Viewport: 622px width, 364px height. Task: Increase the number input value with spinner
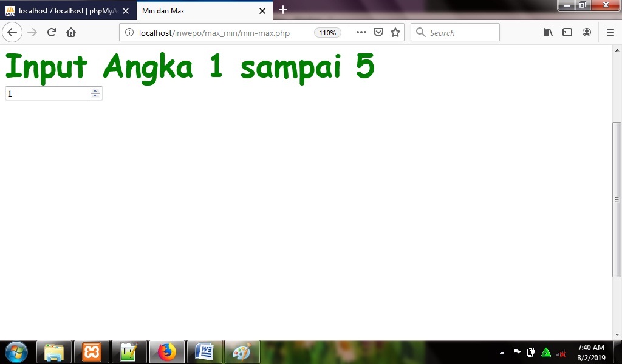tap(95, 91)
